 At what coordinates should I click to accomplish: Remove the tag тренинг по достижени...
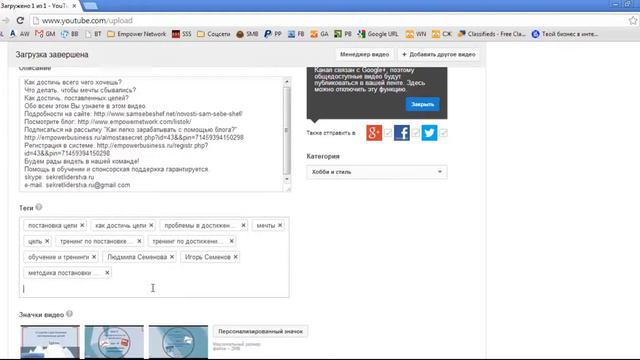[x=231, y=241]
